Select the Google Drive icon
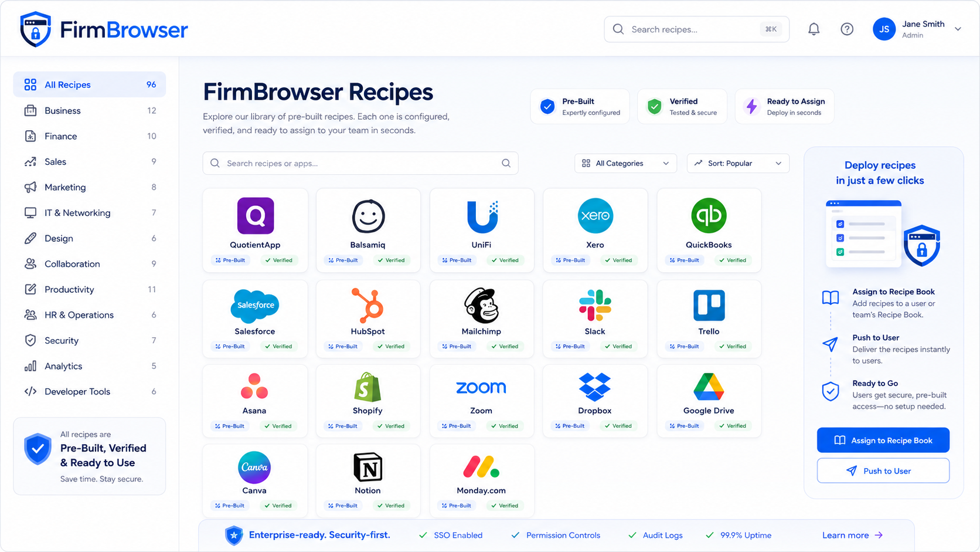The image size is (980, 552). (x=709, y=387)
